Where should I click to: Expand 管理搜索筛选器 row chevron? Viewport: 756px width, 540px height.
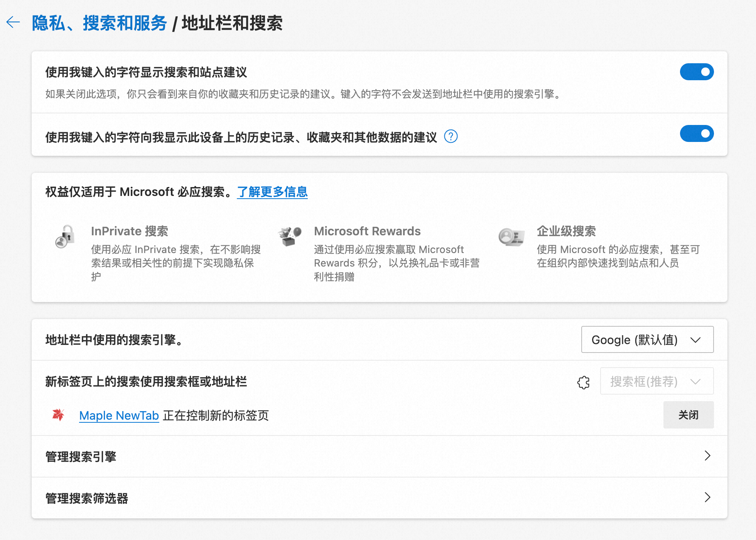click(707, 497)
